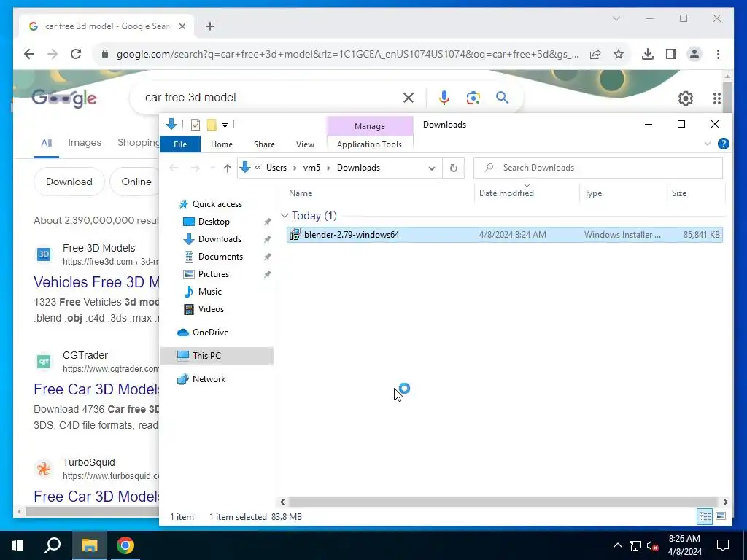This screenshot has height=560, width=747.
Task: Open a new Chrome tab with plus
Action: [x=210, y=26]
